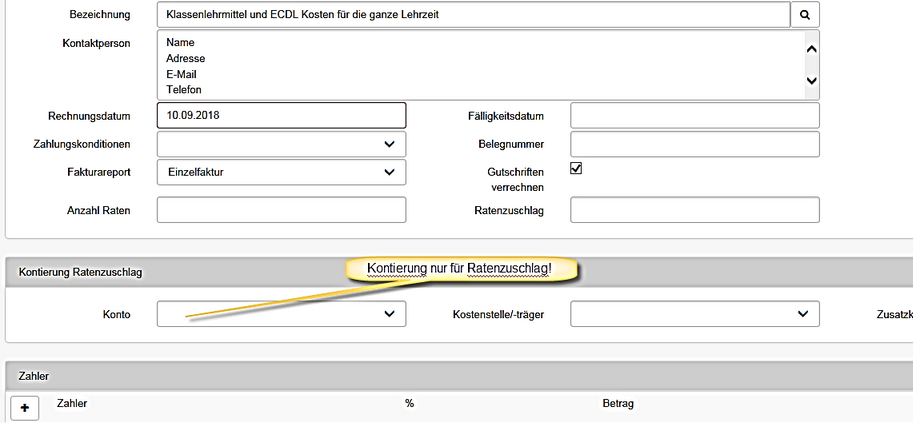Click the Rechnungsdatum field with 10.09.2018

pyautogui.click(x=281, y=115)
